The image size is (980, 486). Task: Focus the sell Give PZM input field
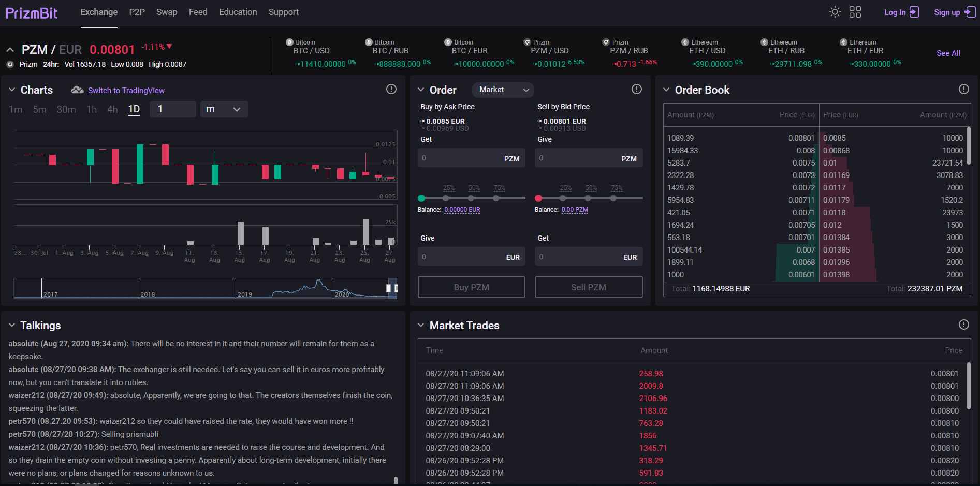[589, 158]
